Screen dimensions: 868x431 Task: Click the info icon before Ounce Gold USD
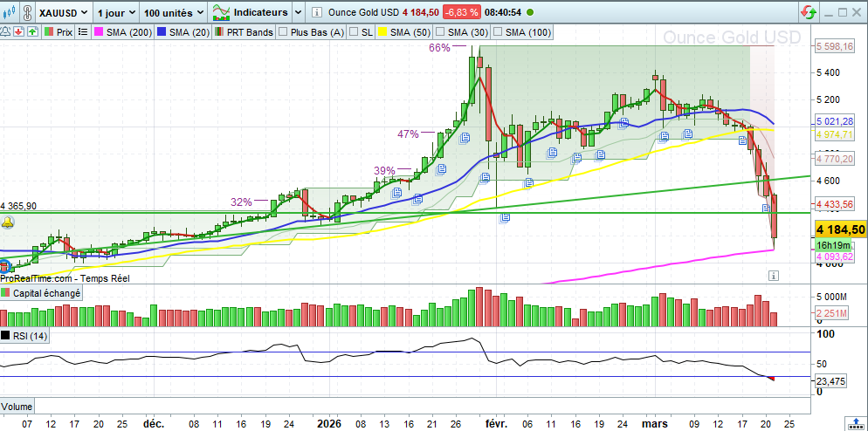(315, 12)
